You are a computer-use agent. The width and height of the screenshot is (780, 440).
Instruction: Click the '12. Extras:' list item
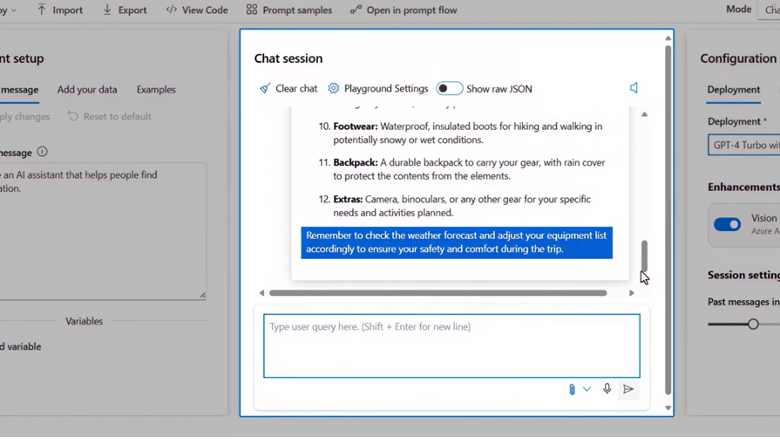click(x=455, y=206)
